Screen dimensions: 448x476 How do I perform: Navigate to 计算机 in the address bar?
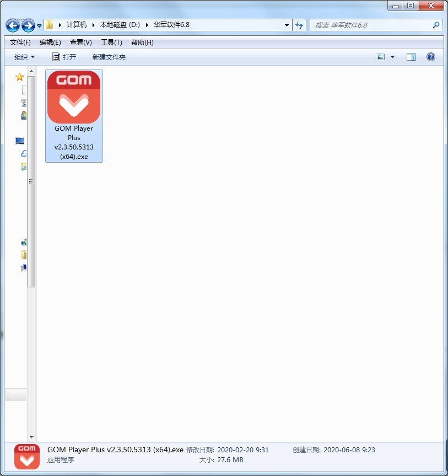pos(77,25)
